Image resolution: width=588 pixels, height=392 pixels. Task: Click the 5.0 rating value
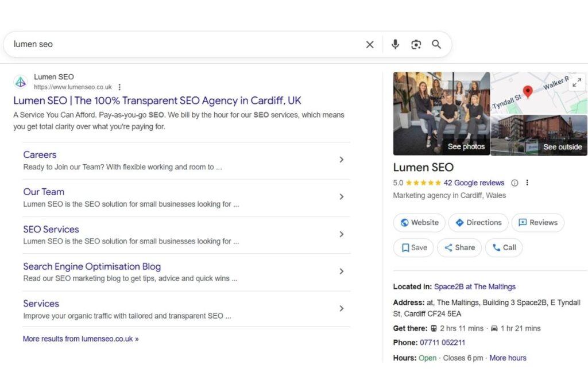tap(398, 183)
